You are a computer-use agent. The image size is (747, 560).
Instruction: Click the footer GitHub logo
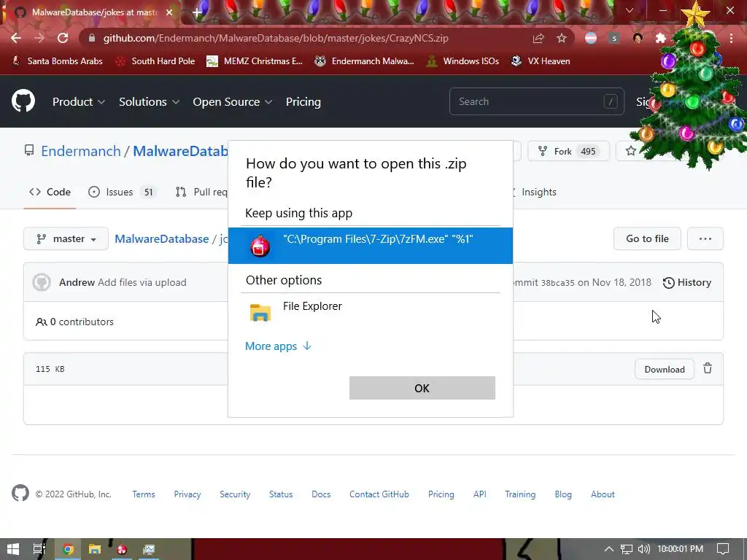20,494
